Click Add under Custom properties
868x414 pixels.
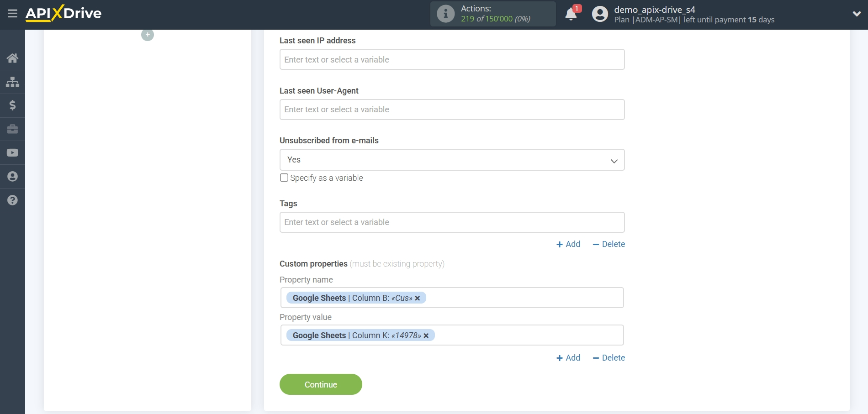[x=568, y=358]
